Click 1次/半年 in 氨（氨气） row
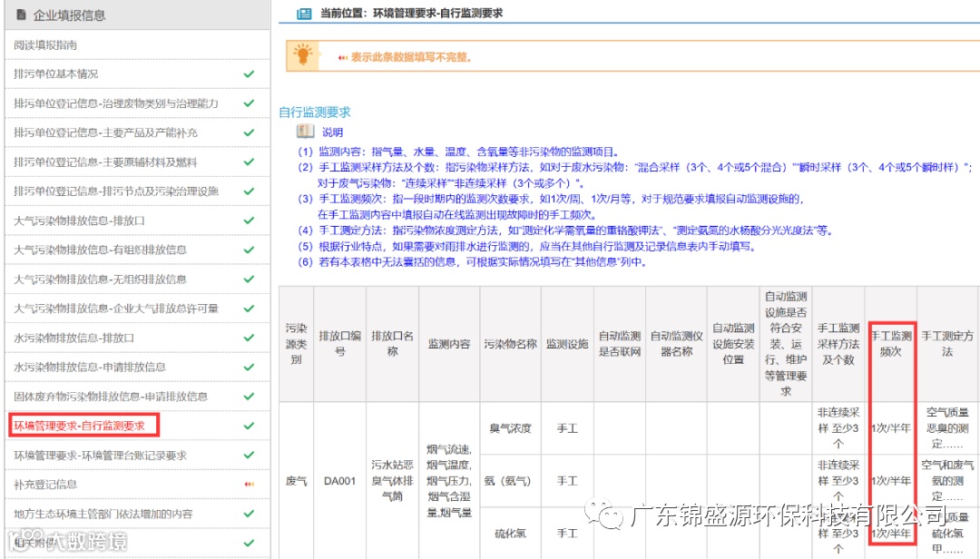 pyautogui.click(x=891, y=481)
